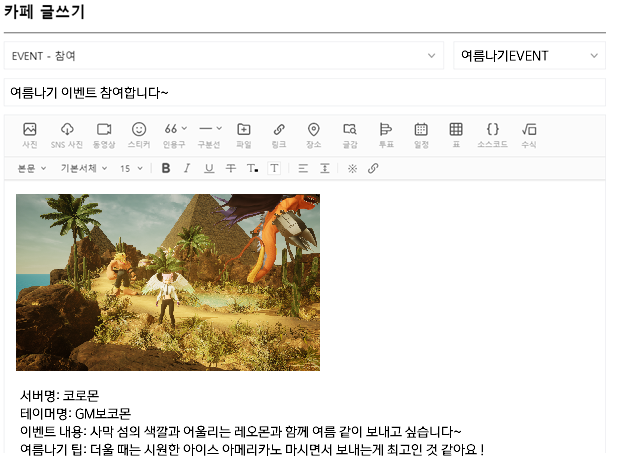Toggle underline text formatting
Image resolution: width=617 pixels, height=474 pixels.
coord(209,169)
